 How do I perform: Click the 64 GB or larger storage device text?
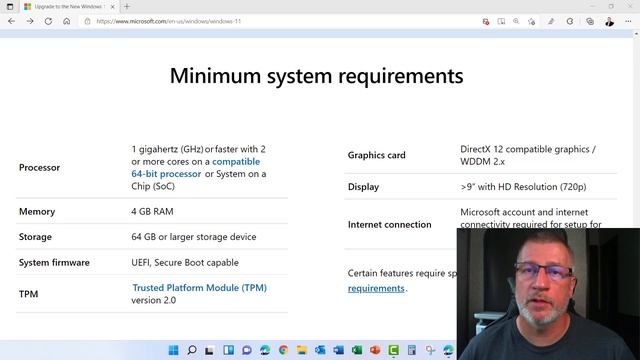coord(194,237)
